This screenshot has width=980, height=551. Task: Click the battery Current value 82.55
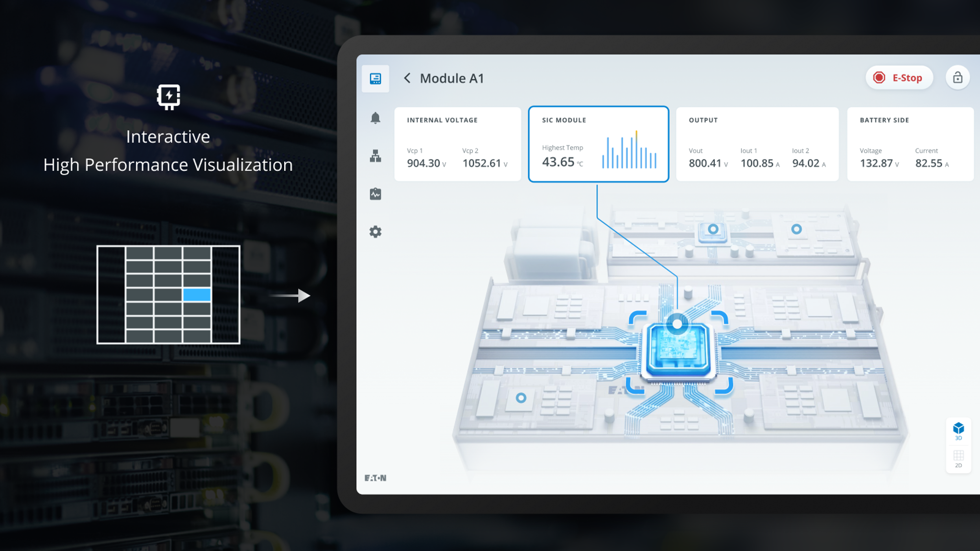coord(929,163)
